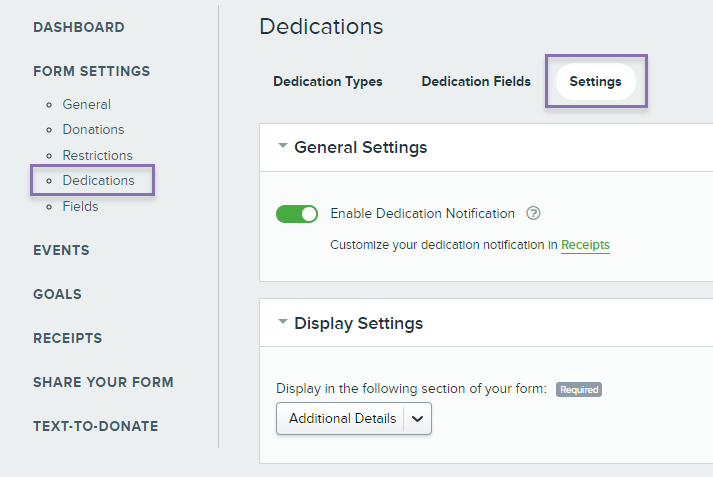Open Restrictions under Form Settings
The image size is (713, 477).
pos(97,156)
